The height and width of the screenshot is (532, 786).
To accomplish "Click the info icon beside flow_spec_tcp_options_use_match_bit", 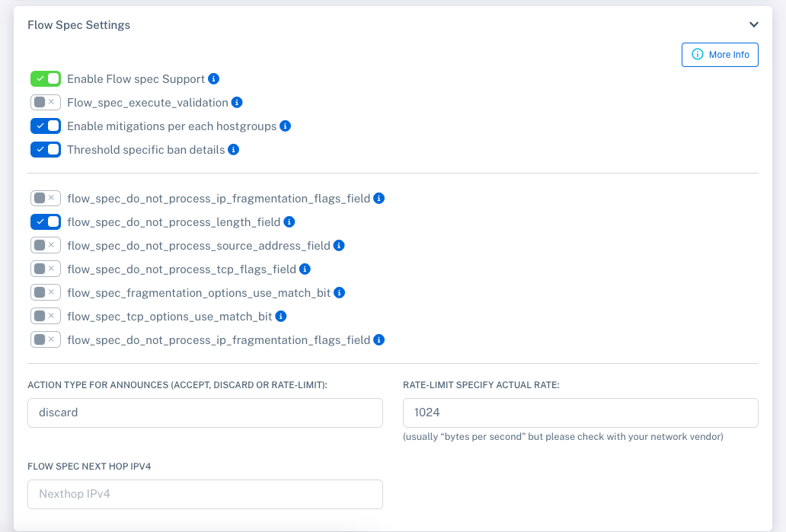I will 280,316.
